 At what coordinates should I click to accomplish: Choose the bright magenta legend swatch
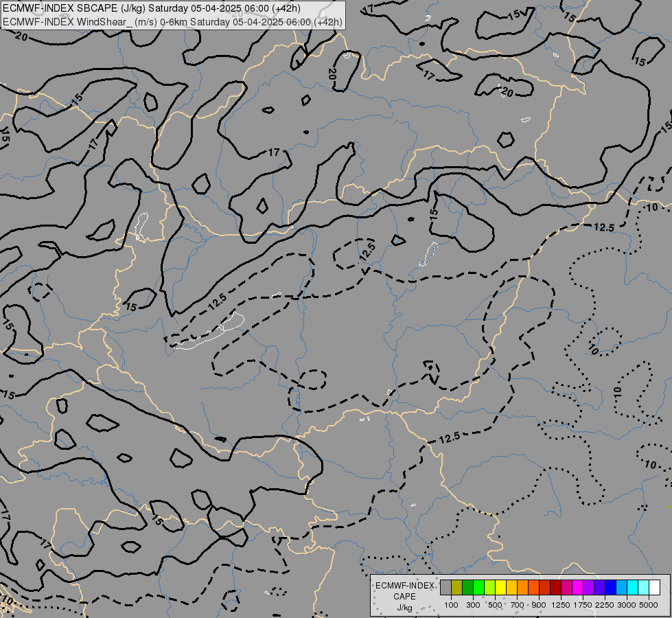pyautogui.click(x=578, y=588)
